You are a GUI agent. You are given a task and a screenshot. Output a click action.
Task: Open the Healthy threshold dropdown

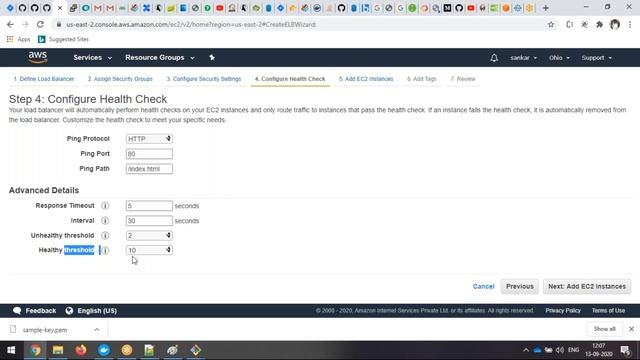[x=149, y=250]
